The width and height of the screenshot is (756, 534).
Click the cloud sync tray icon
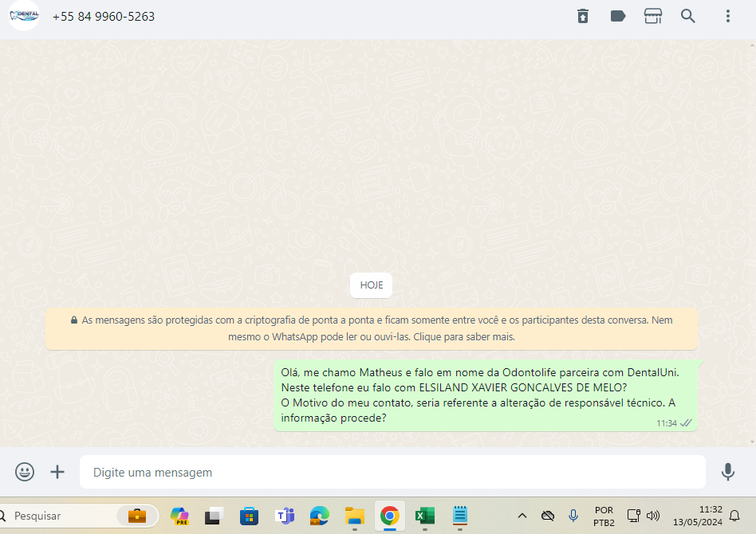click(548, 516)
